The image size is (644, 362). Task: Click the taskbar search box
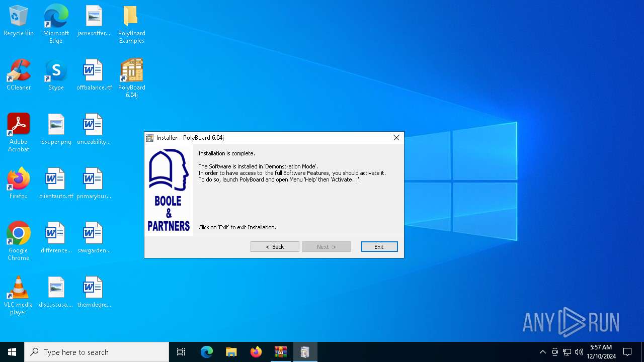pyautogui.click(x=97, y=352)
